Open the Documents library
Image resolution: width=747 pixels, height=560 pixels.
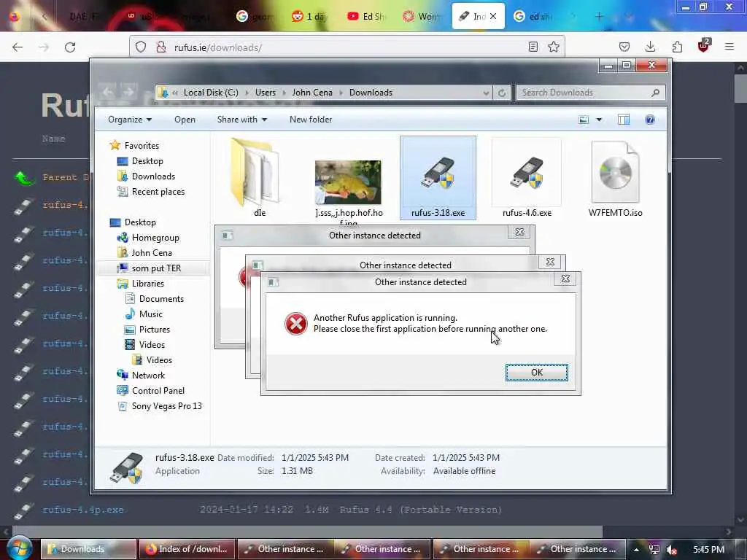point(161,298)
